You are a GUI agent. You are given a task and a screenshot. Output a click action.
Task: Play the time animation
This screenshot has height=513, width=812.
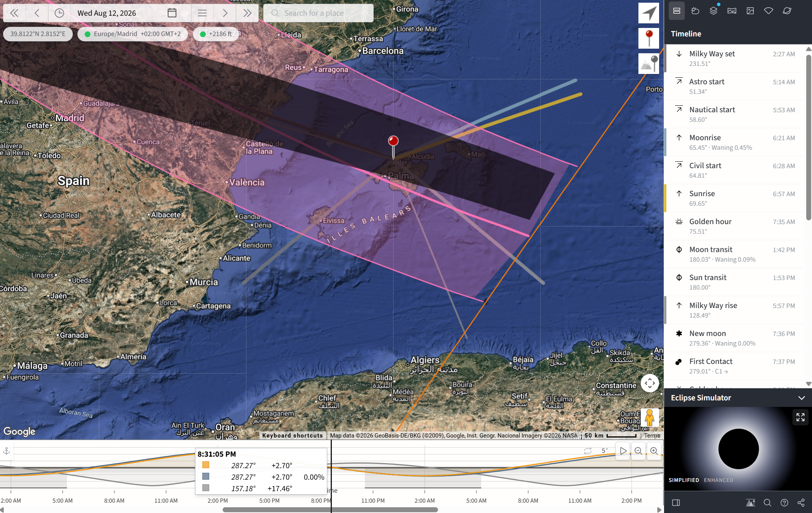tap(623, 451)
